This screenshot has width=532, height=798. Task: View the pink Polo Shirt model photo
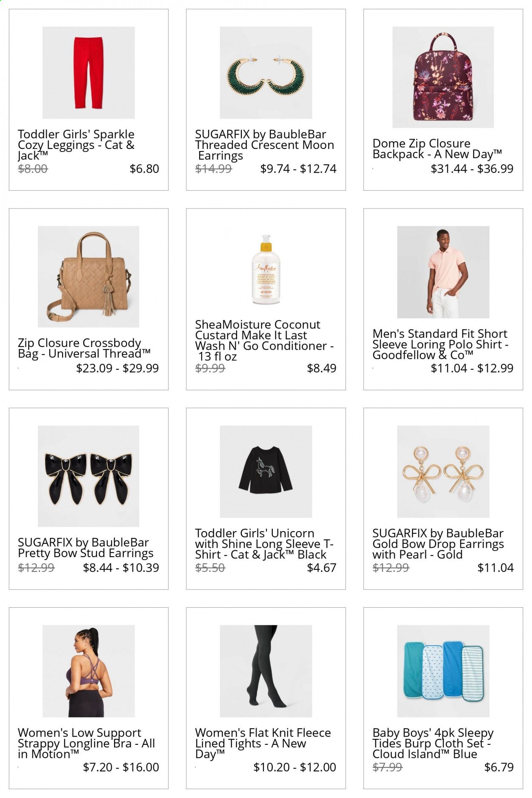(x=443, y=272)
